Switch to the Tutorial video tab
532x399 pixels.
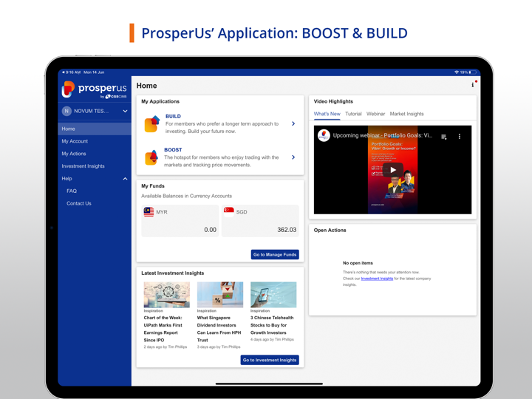(x=353, y=114)
